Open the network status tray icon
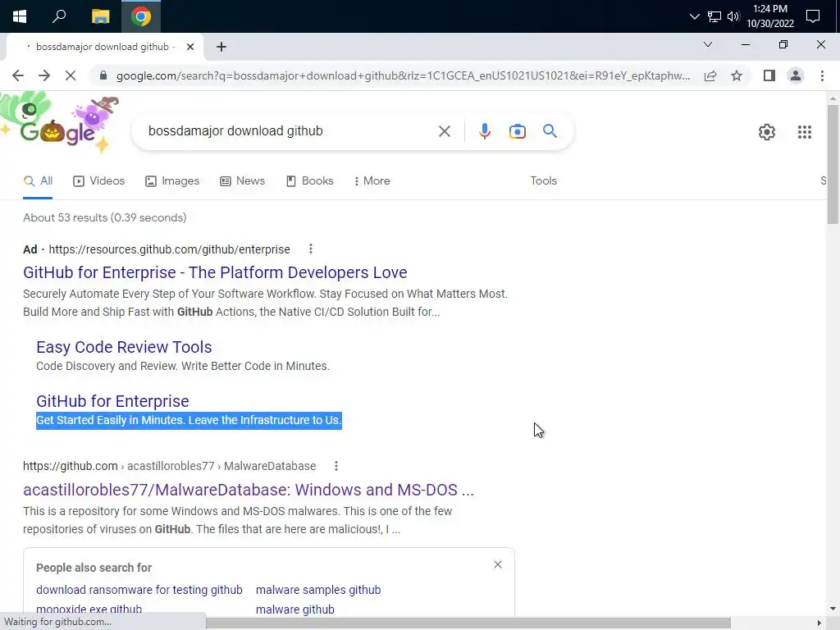The width and height of the screenshot is (840, 630). tap(714, 16)
